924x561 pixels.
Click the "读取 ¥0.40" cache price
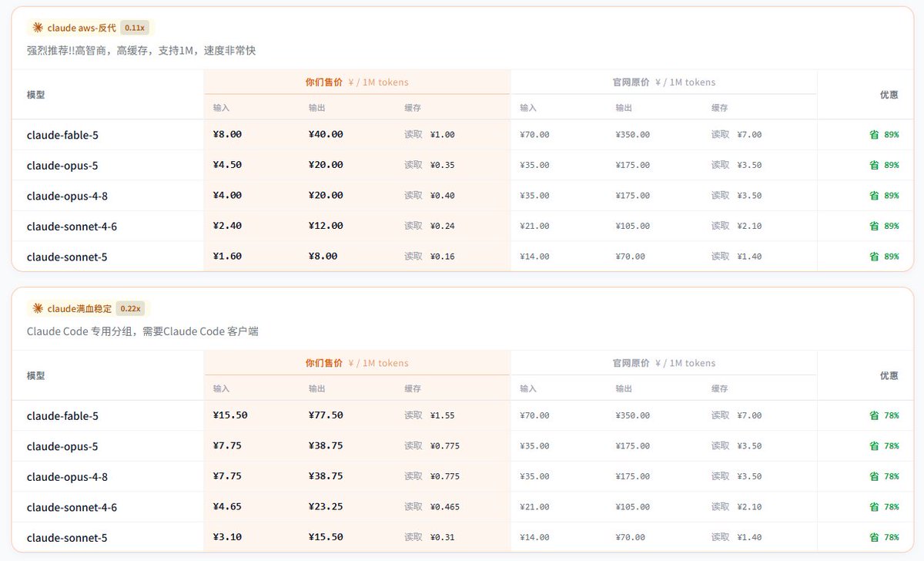coord(430,195)
